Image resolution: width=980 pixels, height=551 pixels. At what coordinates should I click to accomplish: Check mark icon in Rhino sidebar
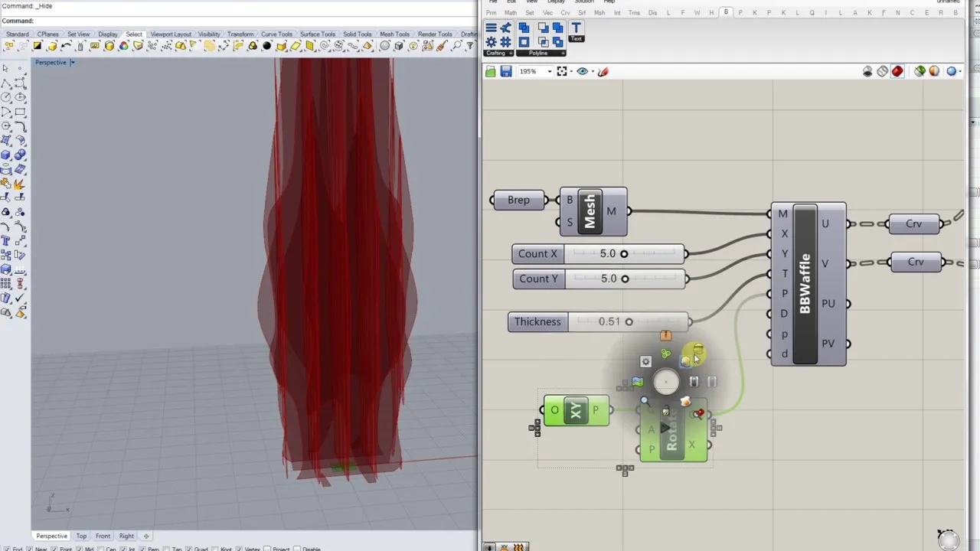click(20, 297)
